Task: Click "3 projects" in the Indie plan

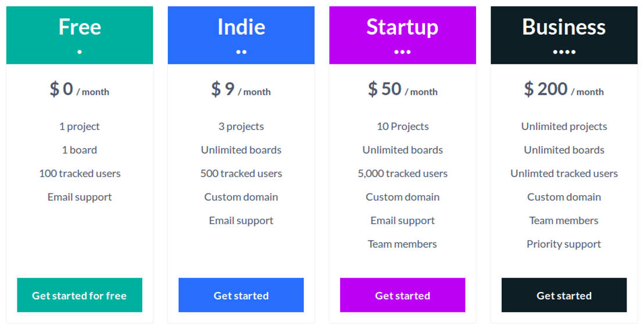Action: coord(241,127)
